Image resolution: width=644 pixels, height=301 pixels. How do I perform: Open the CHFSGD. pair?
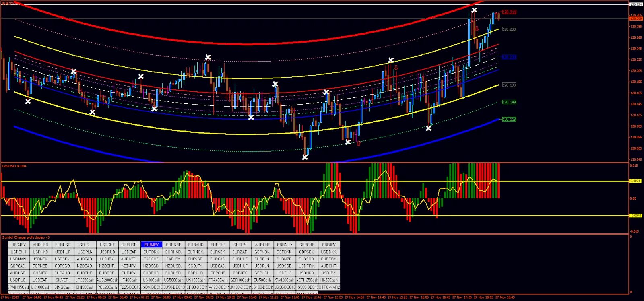196,259
